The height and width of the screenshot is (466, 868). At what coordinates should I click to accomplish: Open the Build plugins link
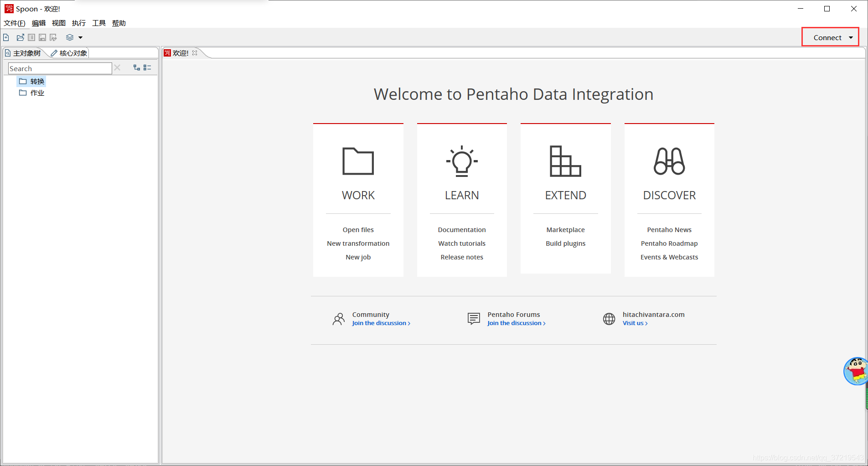click(x=565, y=243)
